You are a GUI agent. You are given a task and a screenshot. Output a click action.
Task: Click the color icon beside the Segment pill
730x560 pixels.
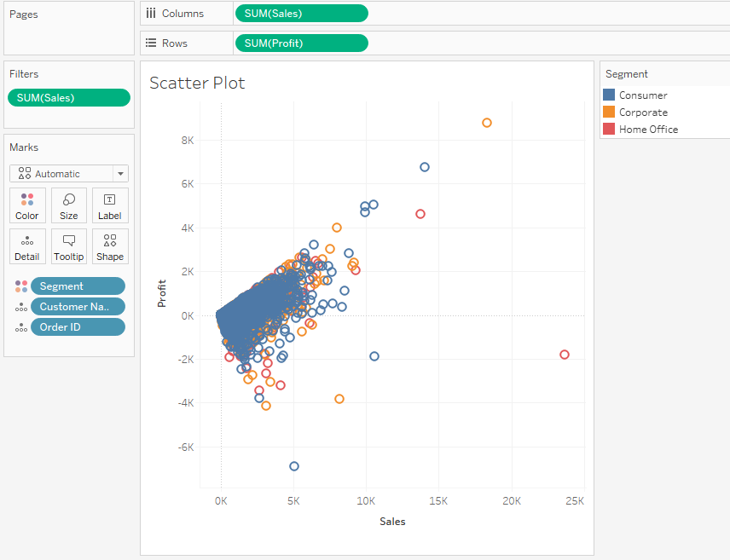[x=21, y=286]
